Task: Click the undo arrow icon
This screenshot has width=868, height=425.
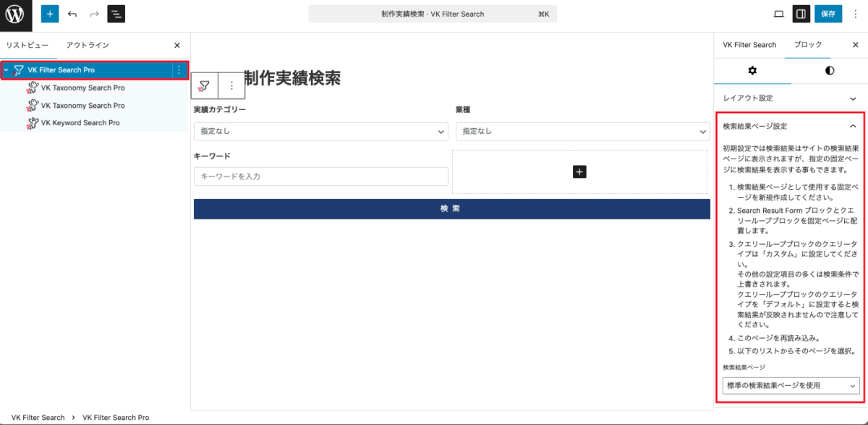Action: click(72, 14)
